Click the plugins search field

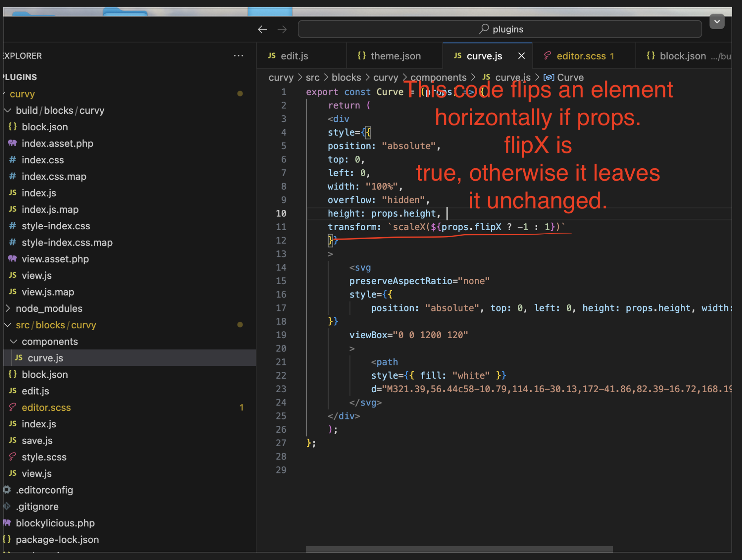coord(500,29)
